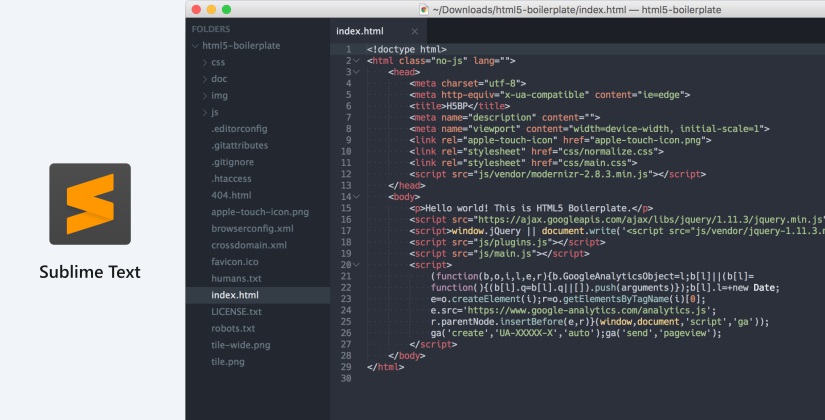The height and width of the screenshot is (420, 825).
Task: Open LICENSE.txt from the sidebar
Action: point(236,312)
